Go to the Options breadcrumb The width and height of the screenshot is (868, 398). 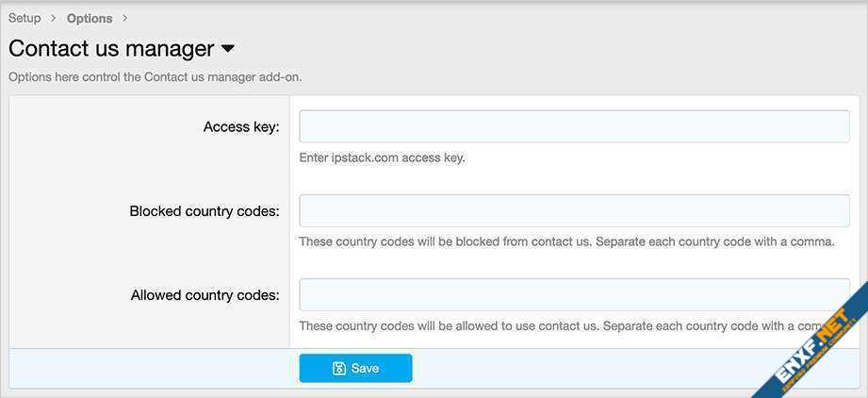pyautogui.click(x=90, y=18)
